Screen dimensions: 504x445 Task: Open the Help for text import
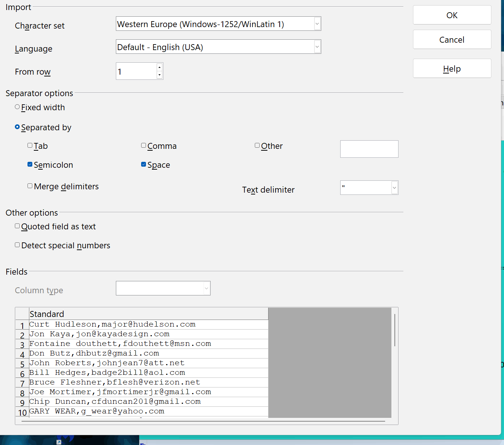452,69
